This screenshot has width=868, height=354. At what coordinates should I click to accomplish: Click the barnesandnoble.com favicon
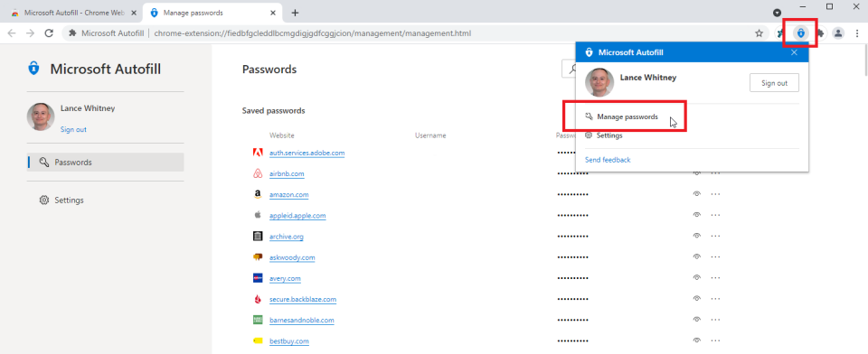pyautogui.click(x=258, y=320)
